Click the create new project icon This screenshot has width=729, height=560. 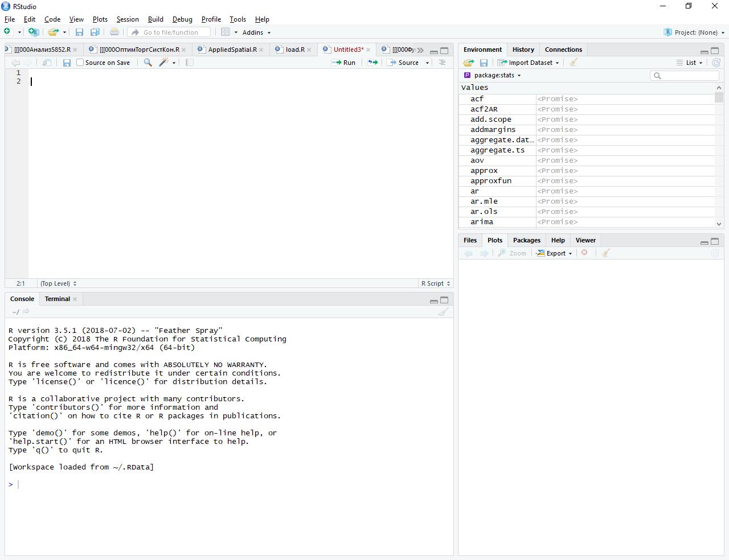[34, 32]
